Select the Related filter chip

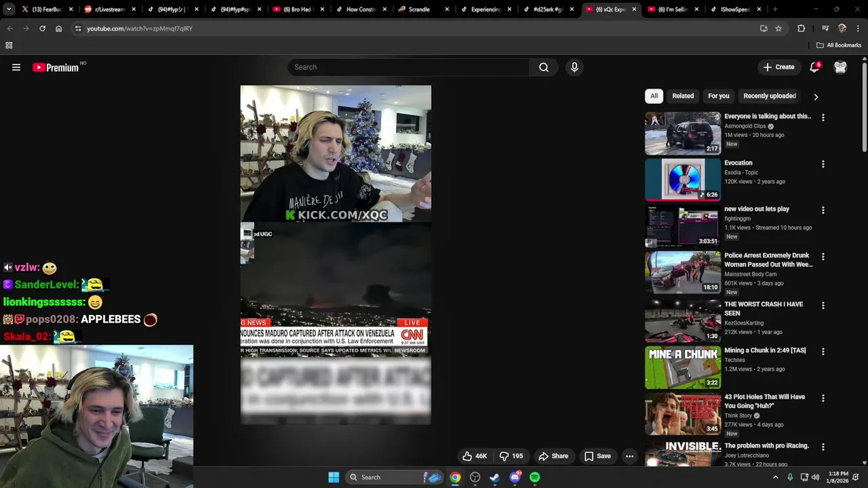coord(683,96)
